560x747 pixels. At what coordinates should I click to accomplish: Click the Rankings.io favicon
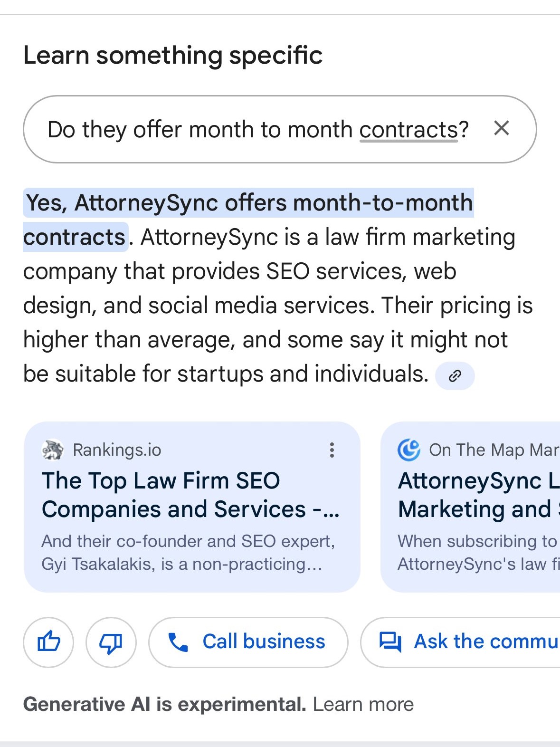tap(53, 450)
